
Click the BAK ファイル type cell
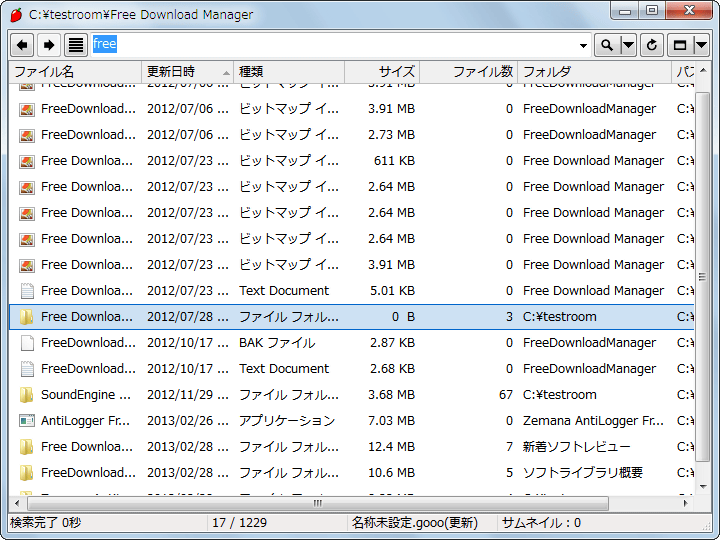277,343
